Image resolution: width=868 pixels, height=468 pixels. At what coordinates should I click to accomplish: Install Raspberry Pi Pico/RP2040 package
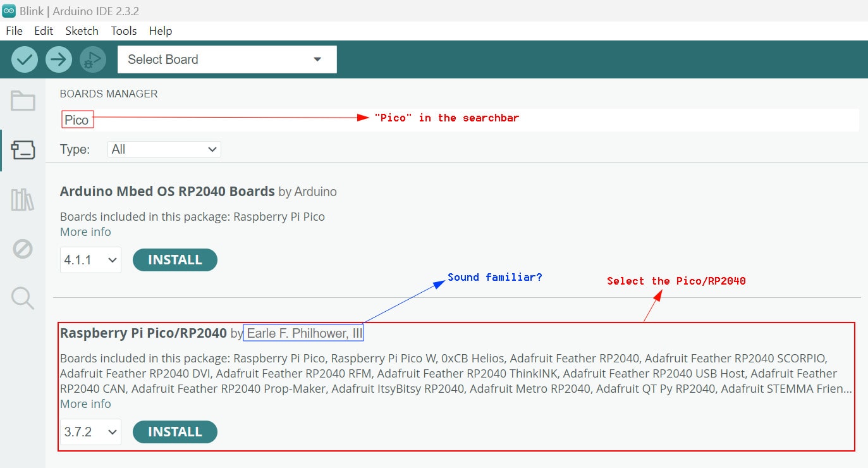(175, 432)
